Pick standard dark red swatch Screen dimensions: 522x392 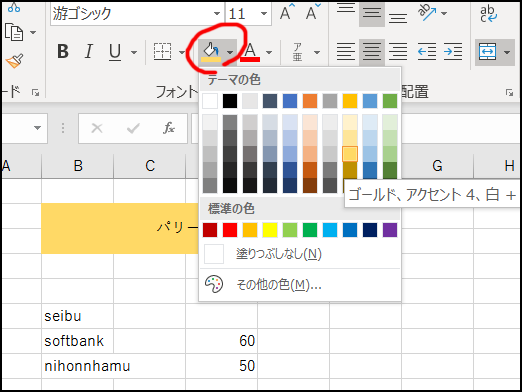point(210,230)
